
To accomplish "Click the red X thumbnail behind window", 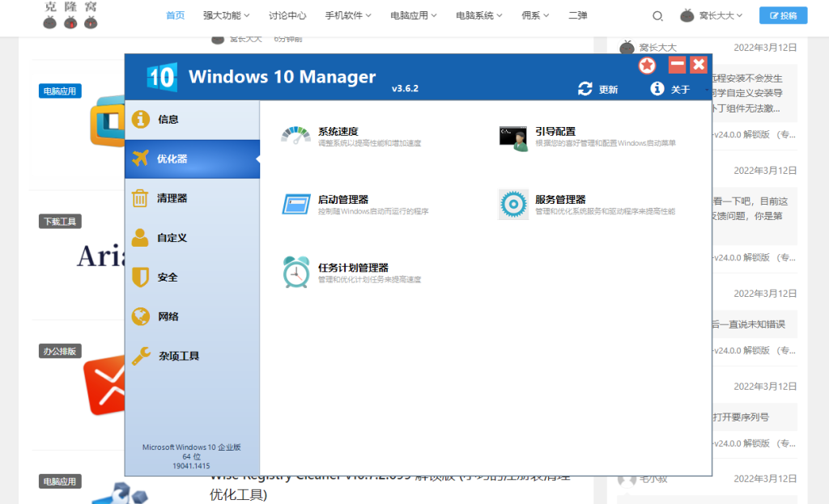I will [104, 384].
